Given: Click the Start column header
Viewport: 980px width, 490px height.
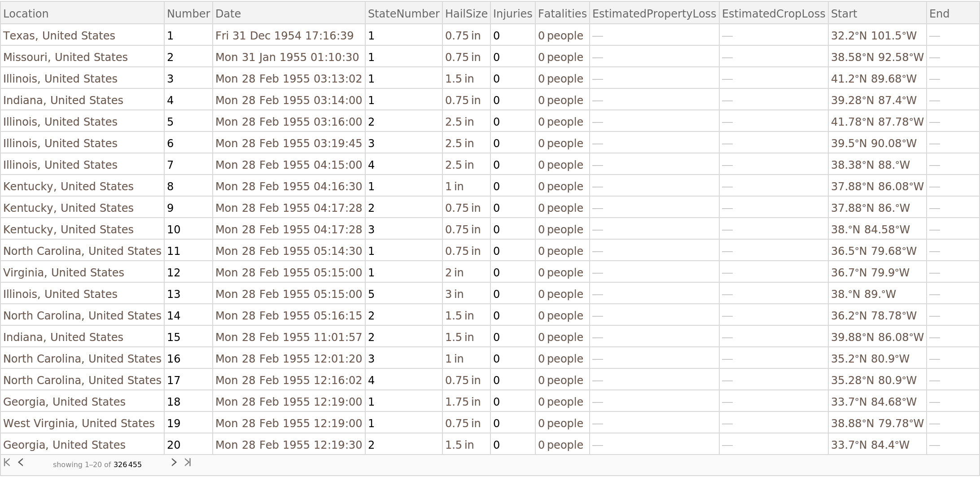Looking at the screenshot, I should [844, 13].
